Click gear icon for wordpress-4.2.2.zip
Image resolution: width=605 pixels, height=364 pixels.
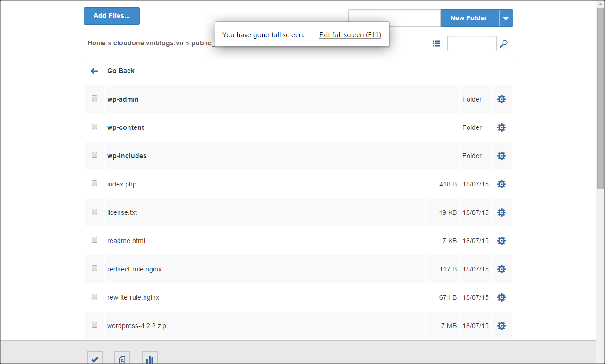(502, 326)
